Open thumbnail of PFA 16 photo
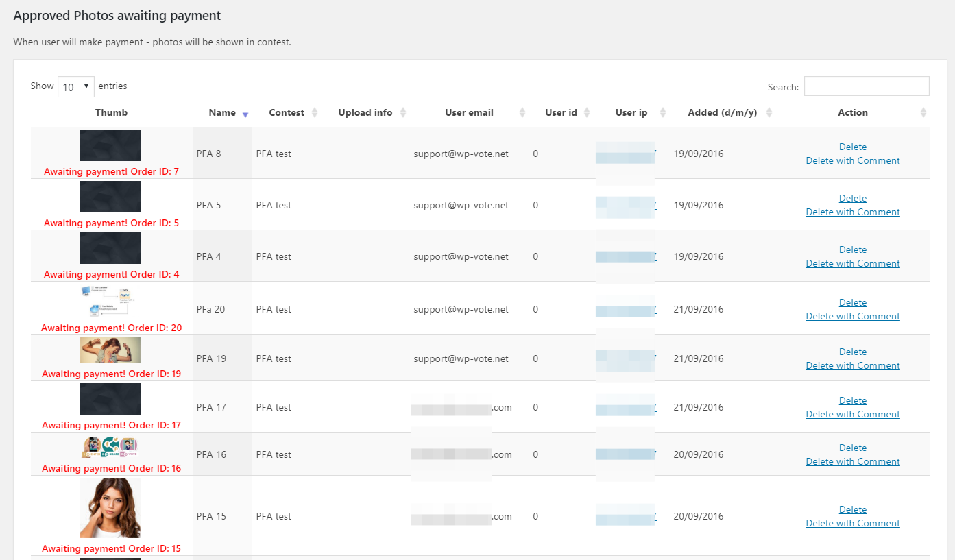 tap(110, 447)
